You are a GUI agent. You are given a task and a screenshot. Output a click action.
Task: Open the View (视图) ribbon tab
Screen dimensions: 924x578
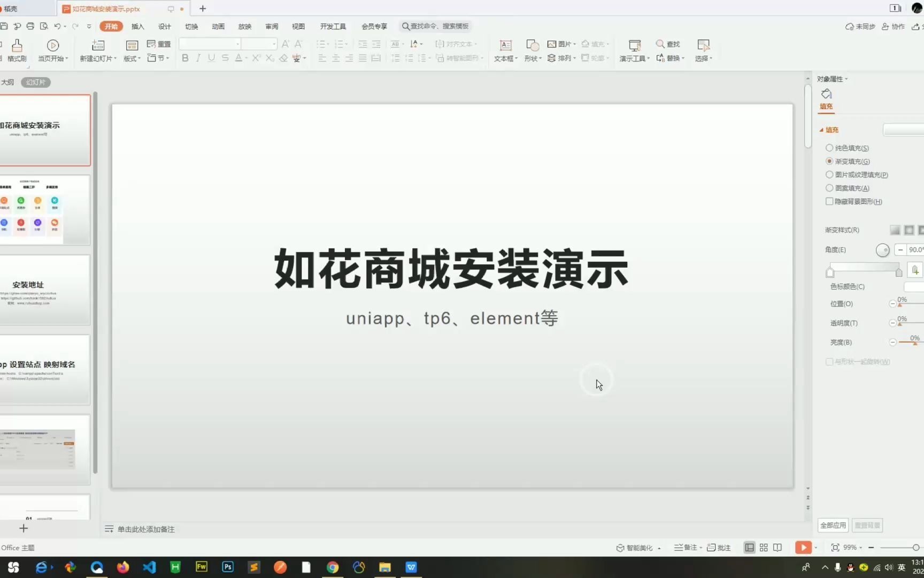tap(298, 26)
